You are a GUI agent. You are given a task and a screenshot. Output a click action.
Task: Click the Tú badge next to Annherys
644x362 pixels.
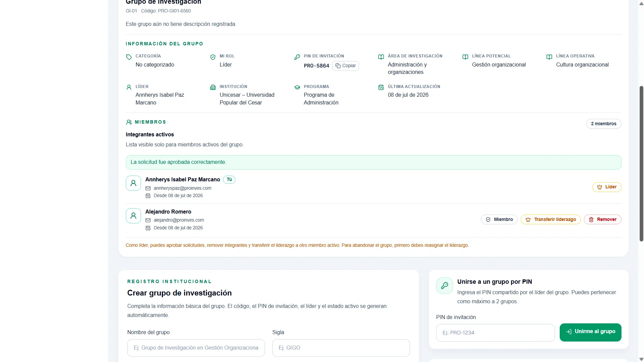(229, 180)
